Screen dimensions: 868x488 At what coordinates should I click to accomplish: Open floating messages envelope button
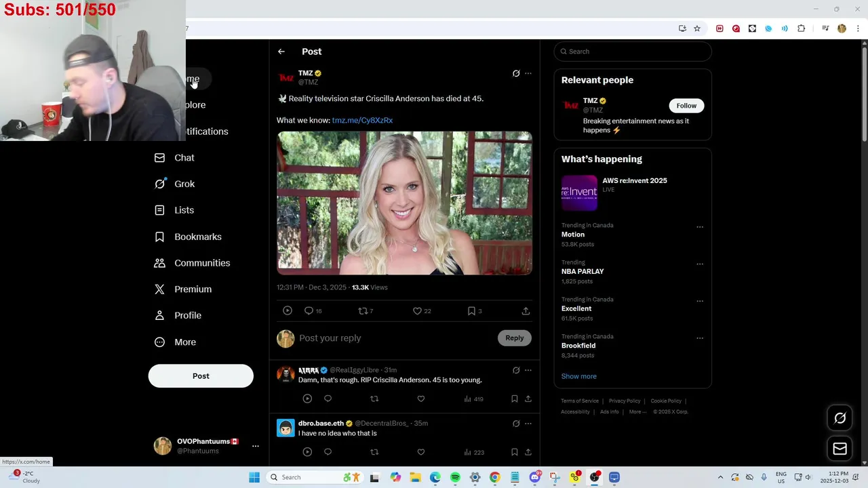pyautogui.click(x=840, y=449)
